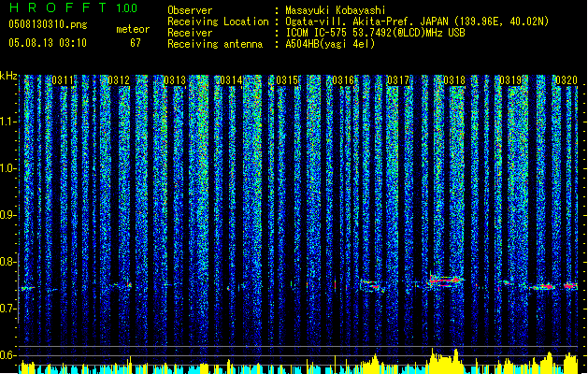This screenshot has width=588, height=374.
Task: Click the 0319 time marker
Action: click(x=510, y=79)
